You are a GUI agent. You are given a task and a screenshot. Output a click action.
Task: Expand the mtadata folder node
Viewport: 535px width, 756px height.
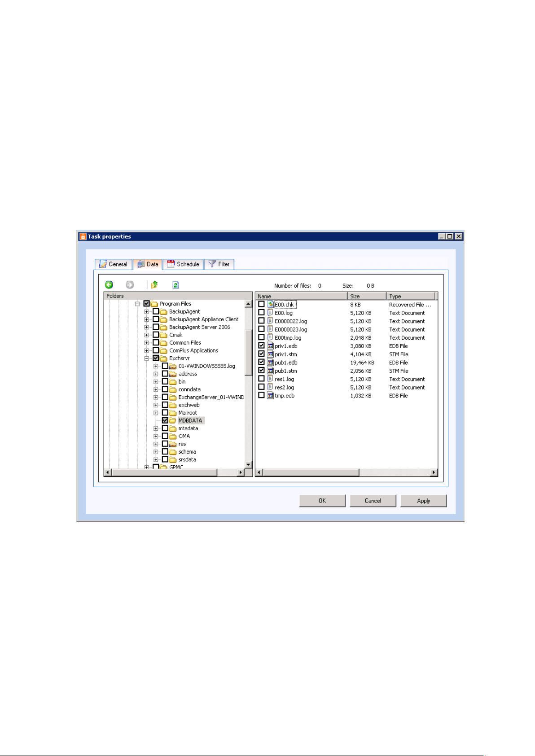(x=156, y=428)
